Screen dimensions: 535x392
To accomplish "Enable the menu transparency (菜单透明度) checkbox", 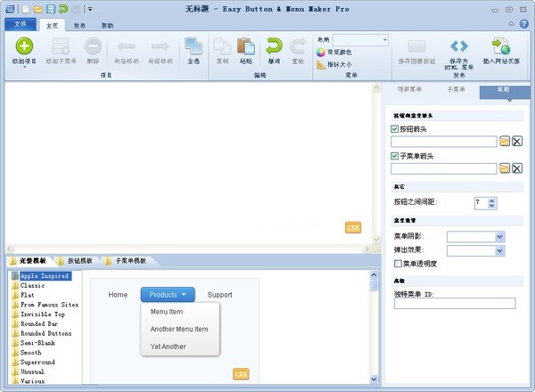I will coord(398,263).
